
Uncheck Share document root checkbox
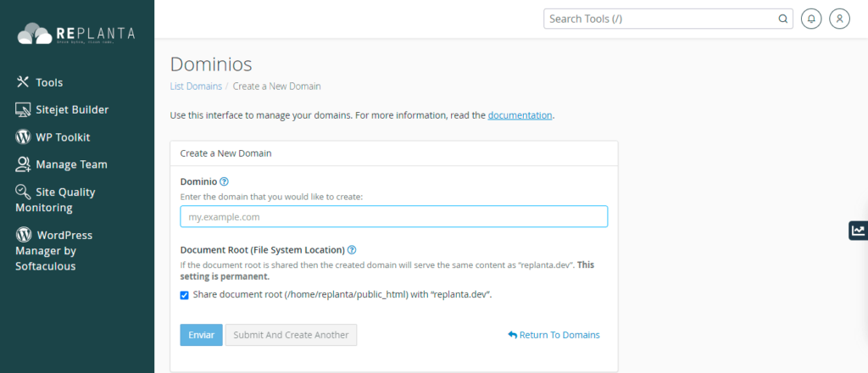point(185,295)
